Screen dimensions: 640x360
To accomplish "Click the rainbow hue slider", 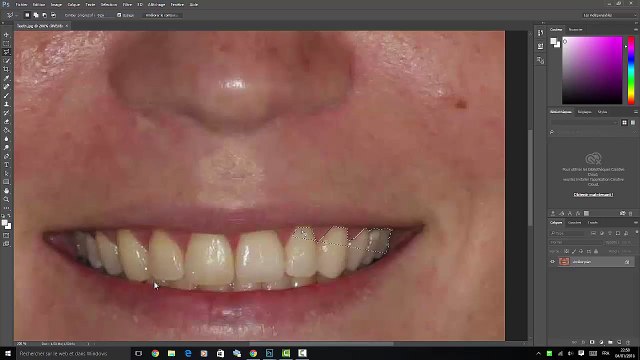I will click(x=631, y=70).
